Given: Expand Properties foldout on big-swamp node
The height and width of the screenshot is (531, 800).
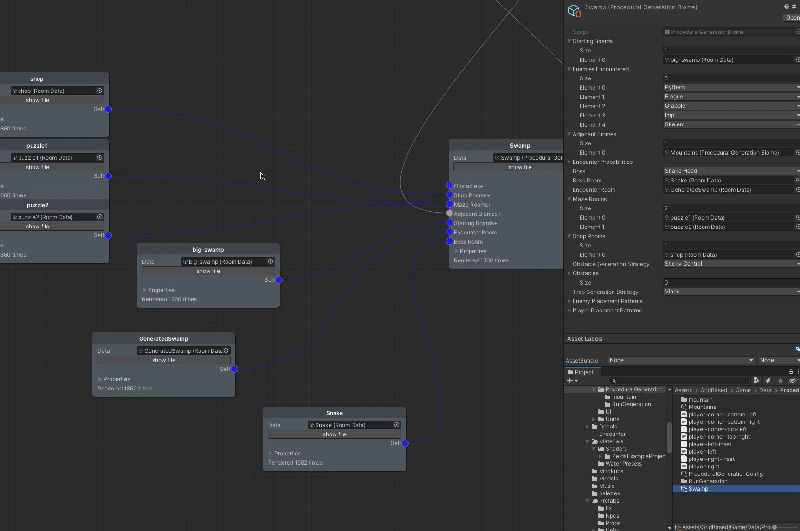Looking at the screenshot, I should click(145, 290).
